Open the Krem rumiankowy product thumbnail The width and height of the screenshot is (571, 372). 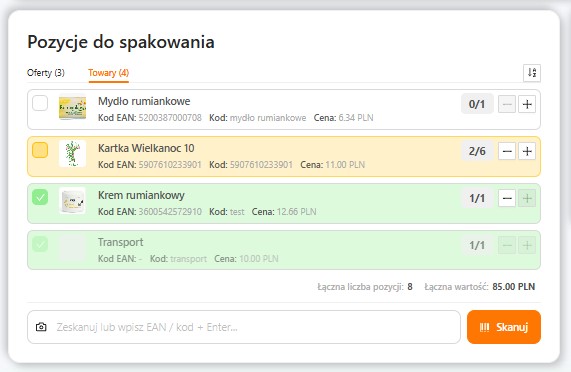point(72,201)
